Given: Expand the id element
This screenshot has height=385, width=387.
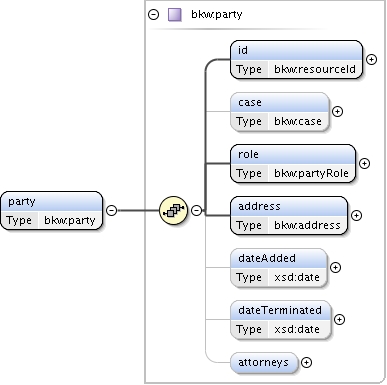Looking at the screenshot, I should tap(371, 59).
